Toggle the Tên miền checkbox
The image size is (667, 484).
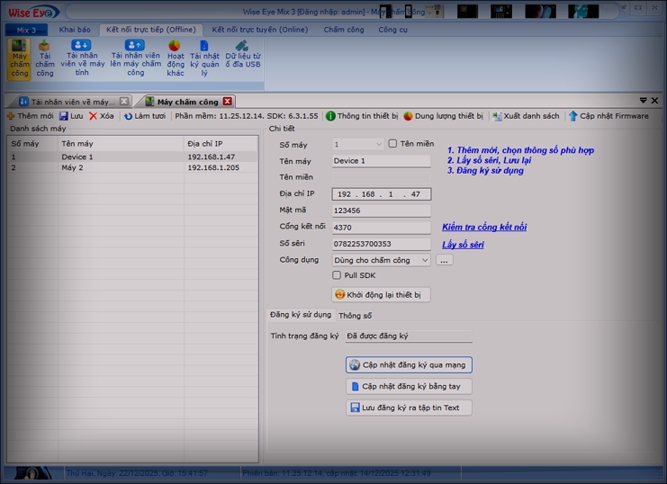coord(393,144)
